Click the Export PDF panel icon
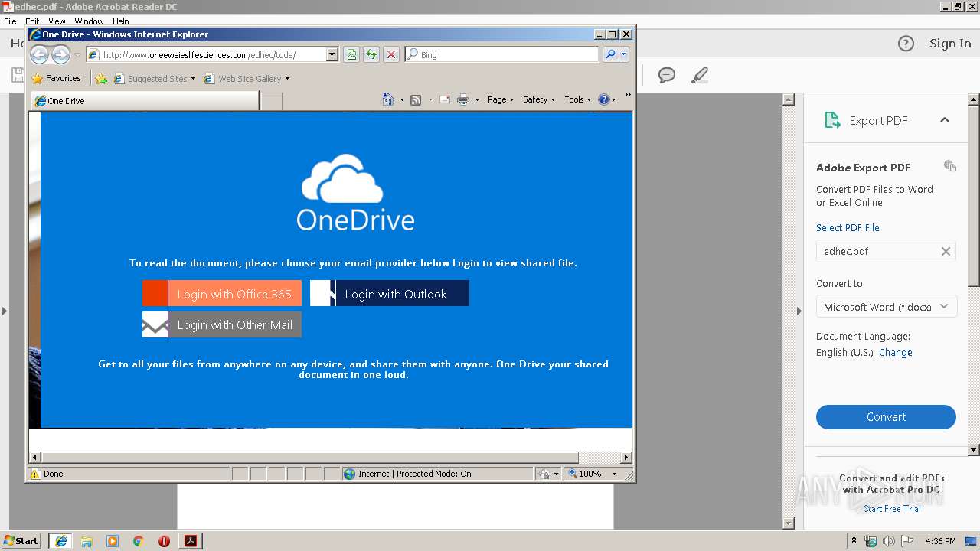 [x=831, y=120]
